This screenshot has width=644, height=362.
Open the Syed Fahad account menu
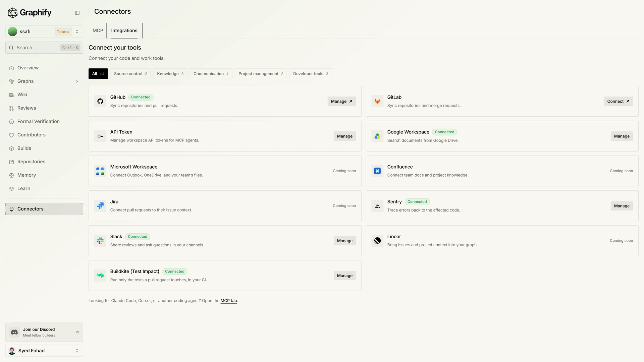[x=44, y=351]
